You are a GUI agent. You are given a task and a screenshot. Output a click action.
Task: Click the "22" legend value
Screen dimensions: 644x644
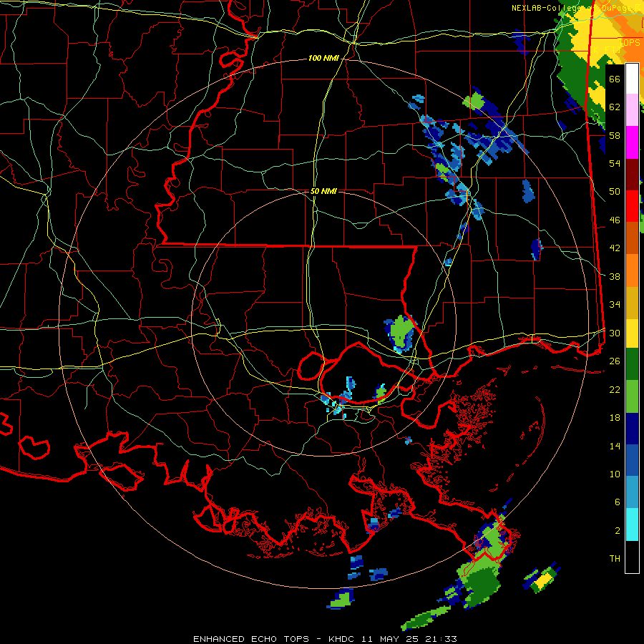tap(615, 389)
